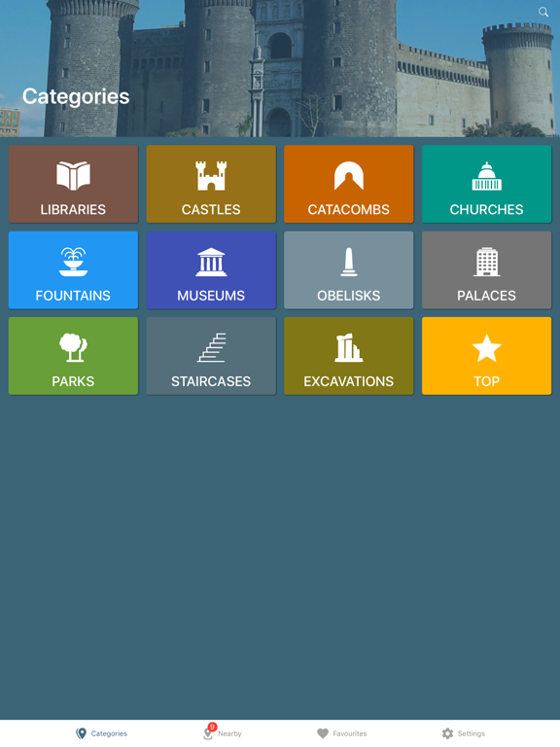Open the CATACOMBS category label
Image resolution: width=560 pixels, height=747 pixels.
point(349,210)
